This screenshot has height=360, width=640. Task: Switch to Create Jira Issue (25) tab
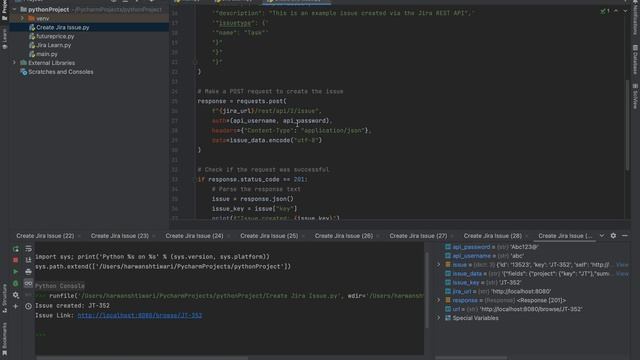coord(269,236)
